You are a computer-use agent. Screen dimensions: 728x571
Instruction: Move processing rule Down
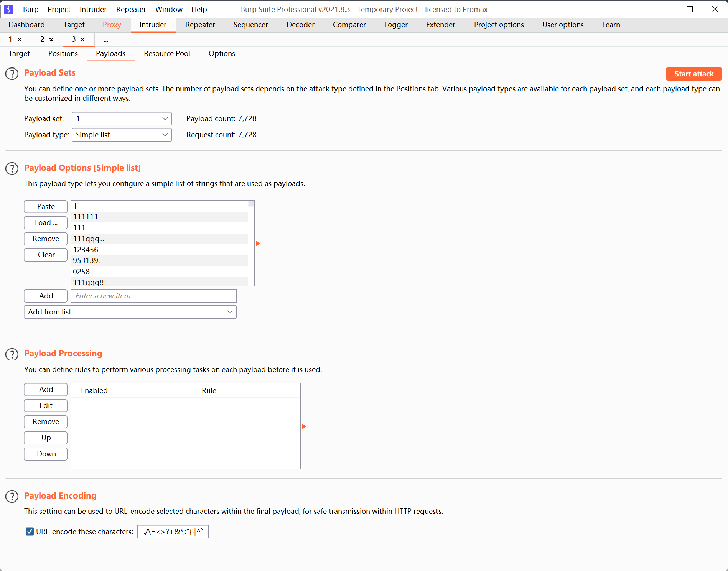click(x=46, y=454)
